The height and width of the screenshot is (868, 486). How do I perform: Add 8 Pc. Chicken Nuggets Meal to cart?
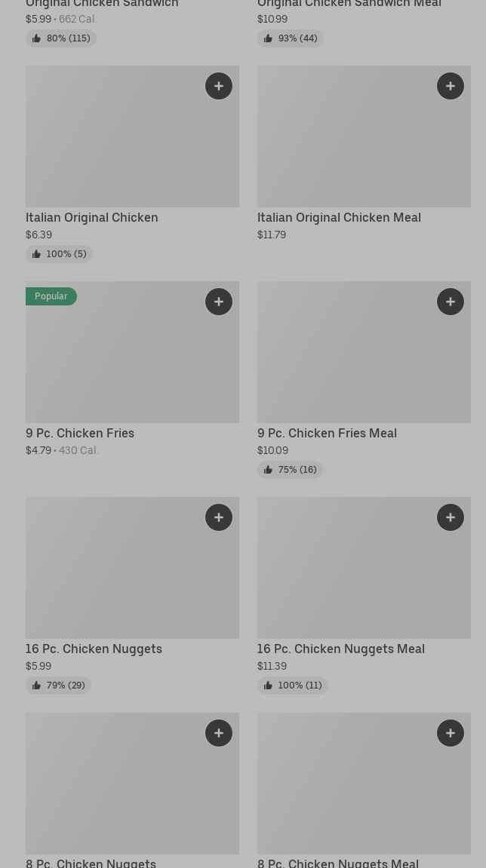pos(451,733)
